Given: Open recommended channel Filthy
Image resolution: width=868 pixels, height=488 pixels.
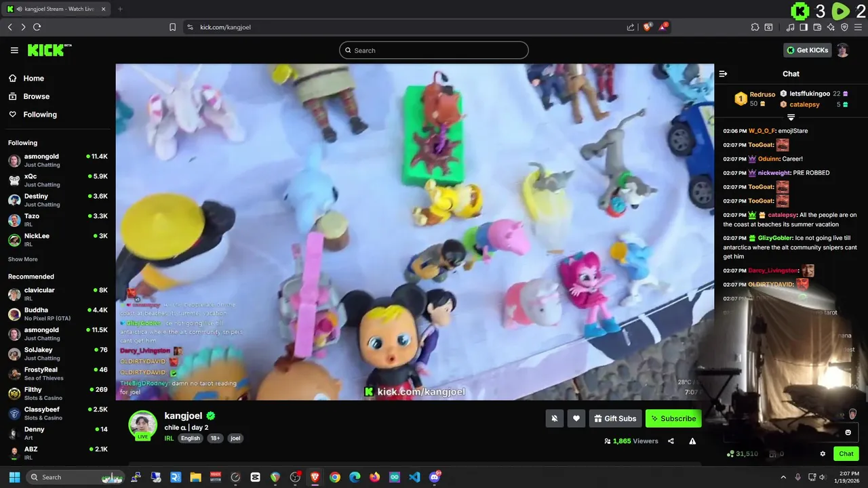Looking at the screenshot, I should [58, 393].
